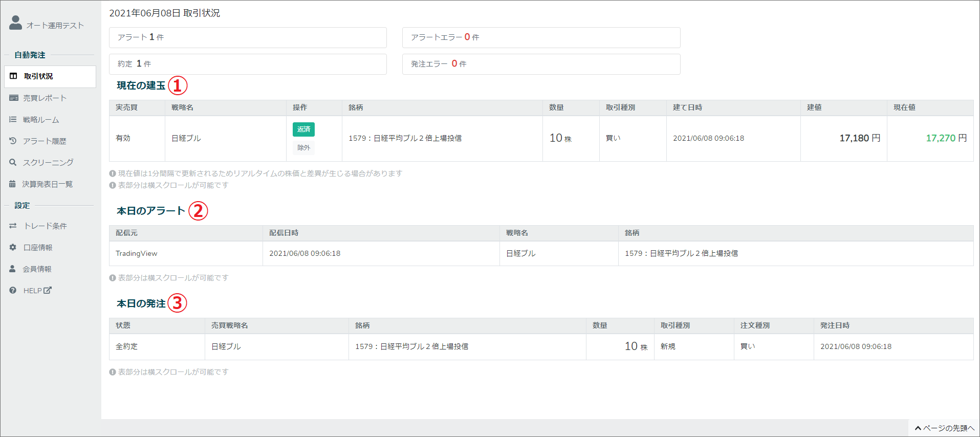Click the green 17,270 円 current price
This screenshot has height=437, width=980.
point(946,138)
